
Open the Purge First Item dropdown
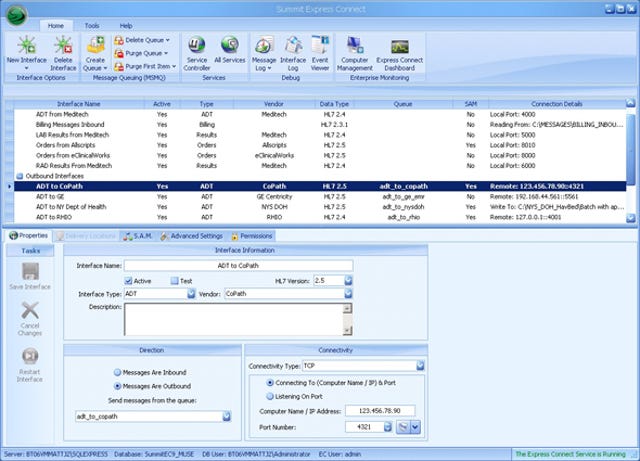[x=145, y=66]
